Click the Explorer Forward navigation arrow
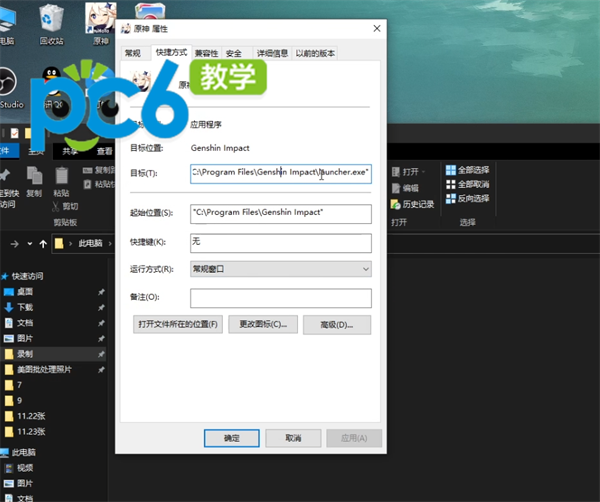This screenshot has height=502, width=600. (x=15, y=244)
